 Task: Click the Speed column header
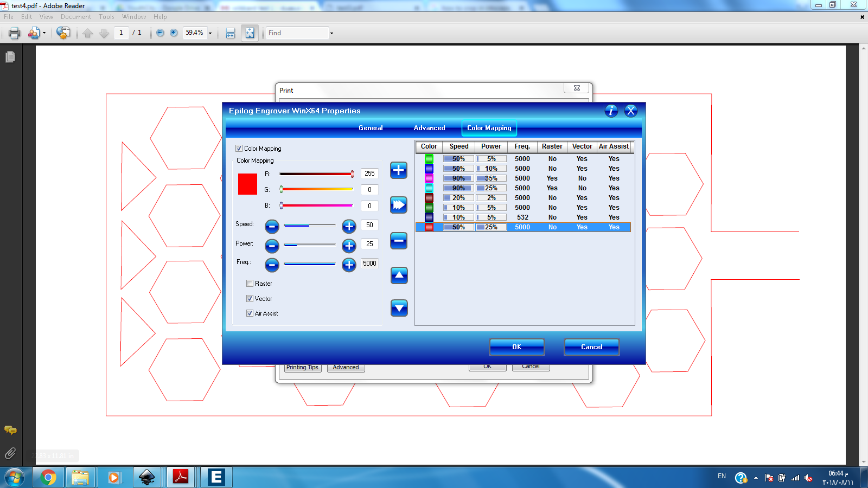459,146
